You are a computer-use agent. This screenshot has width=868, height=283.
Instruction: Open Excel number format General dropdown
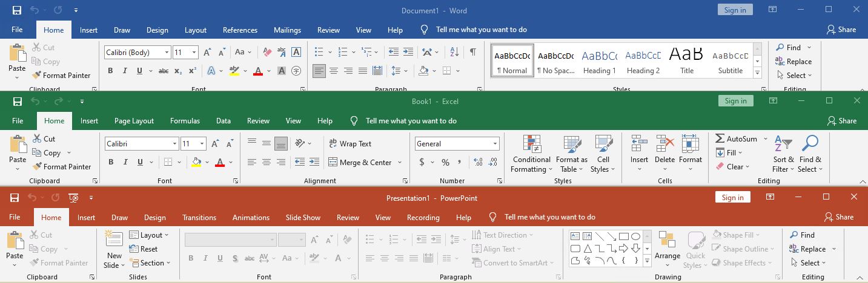coord(495,144)
